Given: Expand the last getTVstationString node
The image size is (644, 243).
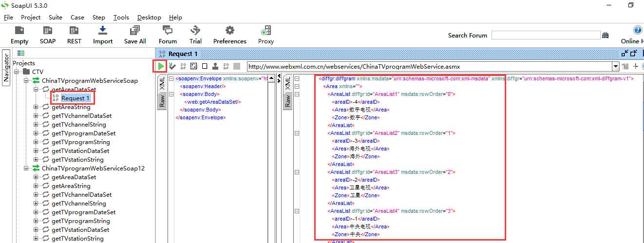Looking at the screenshot, I should click(36, 239).
